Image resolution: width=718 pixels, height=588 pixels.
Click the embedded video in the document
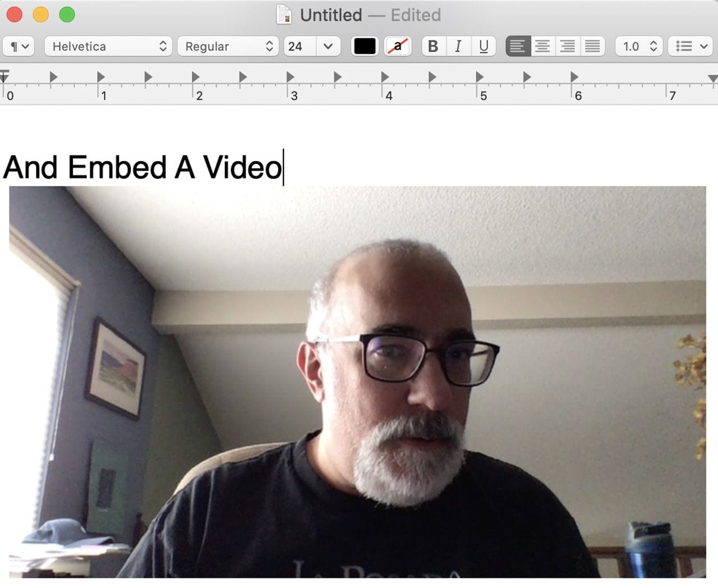pos(357,382)
